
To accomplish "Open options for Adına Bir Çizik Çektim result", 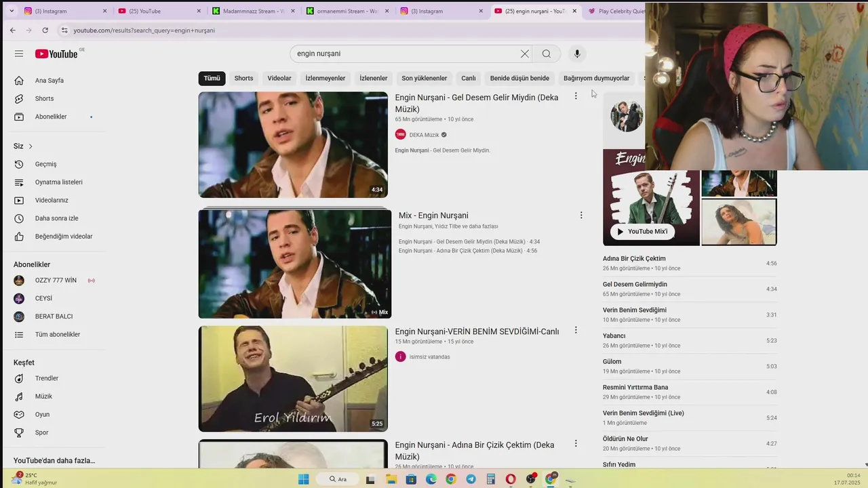I will (576, 443).
